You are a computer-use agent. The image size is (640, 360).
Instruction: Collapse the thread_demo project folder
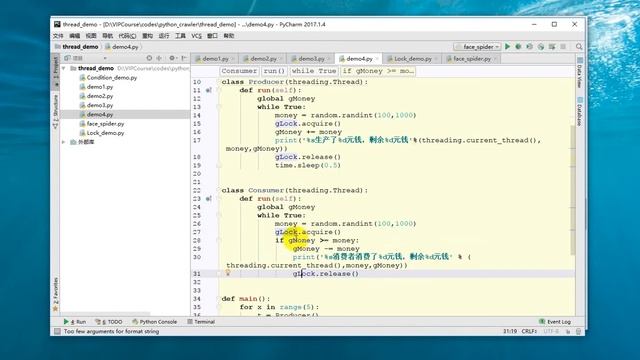tap(64, 68)
